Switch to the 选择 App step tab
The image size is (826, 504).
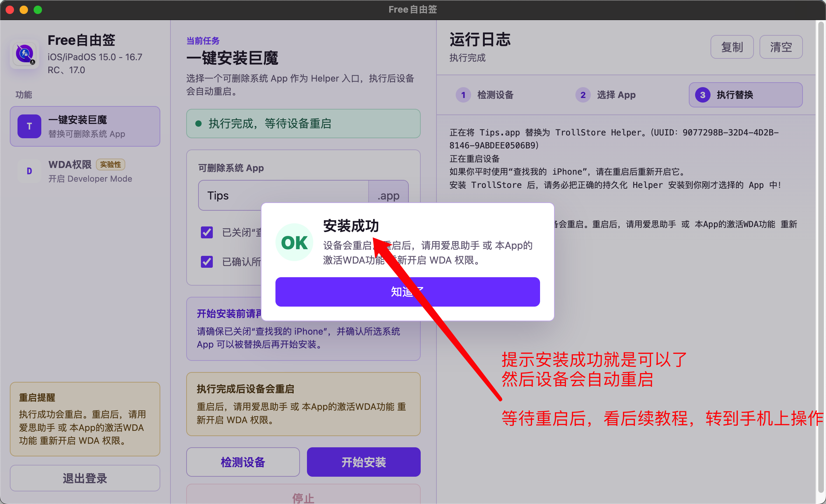coord(626,95)
